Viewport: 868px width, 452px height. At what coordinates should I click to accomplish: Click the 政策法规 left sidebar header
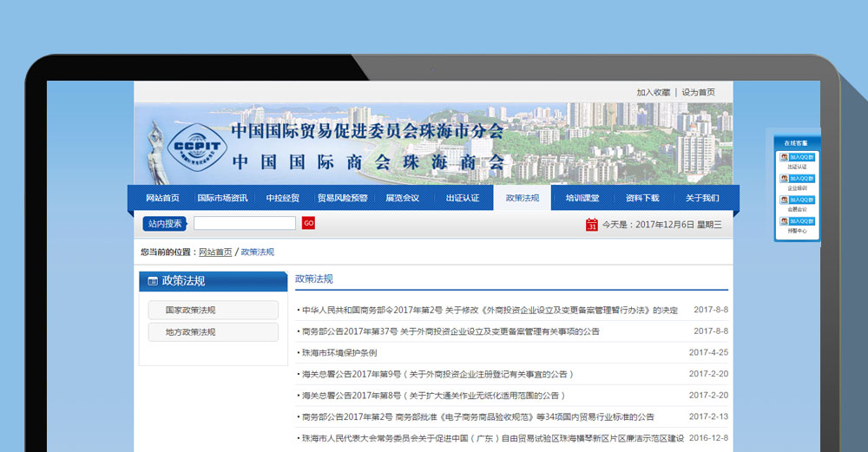click(x=214, y=281)
